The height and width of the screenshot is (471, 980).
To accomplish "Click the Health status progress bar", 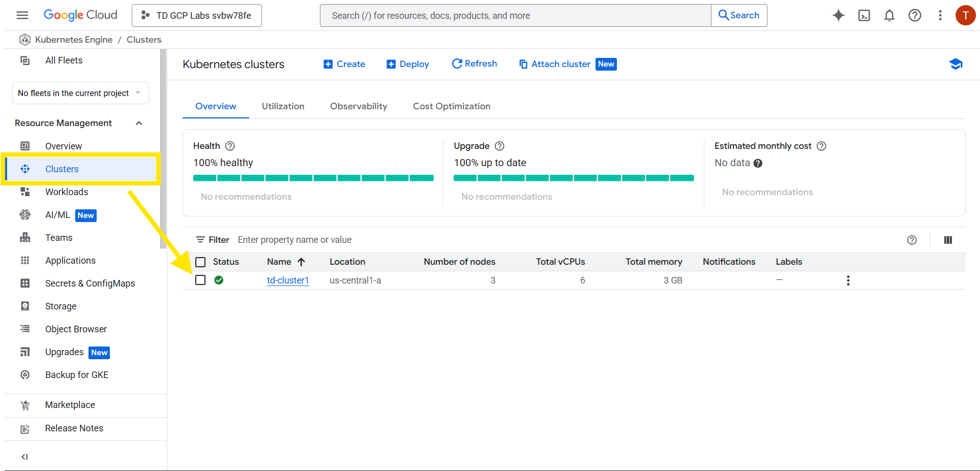I will (x=313, y=178).
